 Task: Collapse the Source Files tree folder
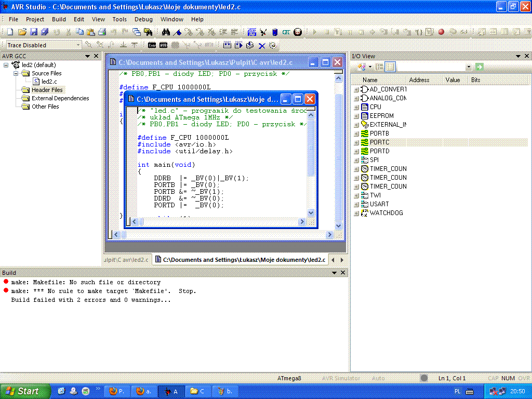16,73
